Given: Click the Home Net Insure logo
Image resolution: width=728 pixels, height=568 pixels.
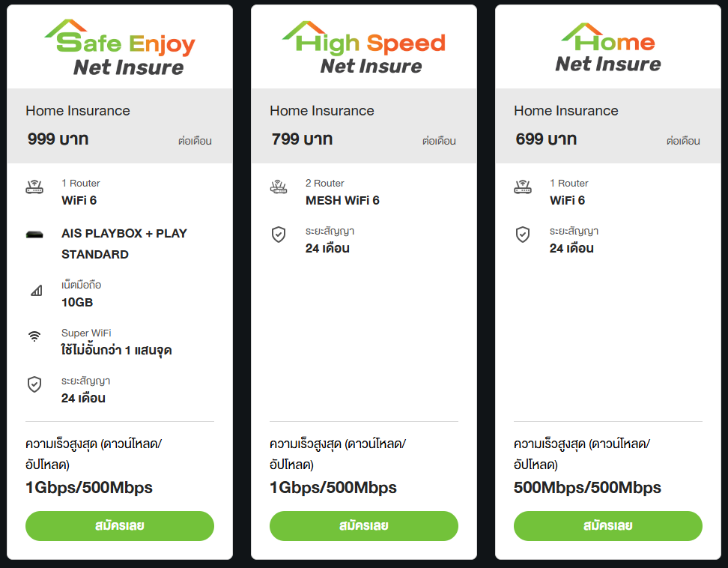Looking at the screenshot, I should tap(608, 49).
